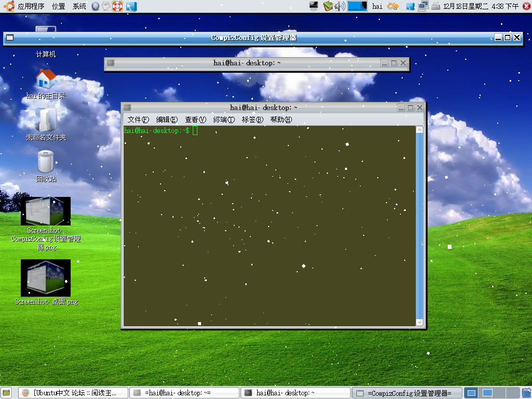Switch to =hai@hai-desktop: ~= taskbar entry

tap(184, 393)
